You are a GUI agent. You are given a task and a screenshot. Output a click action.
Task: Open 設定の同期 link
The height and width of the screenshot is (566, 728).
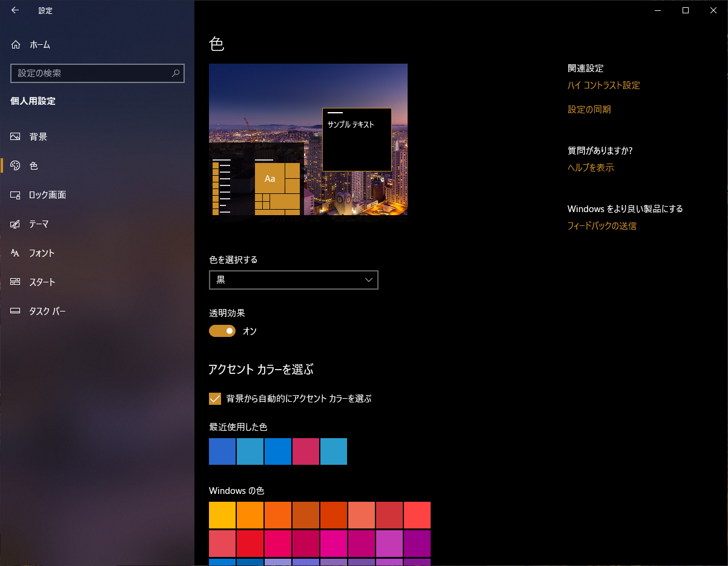589,110
